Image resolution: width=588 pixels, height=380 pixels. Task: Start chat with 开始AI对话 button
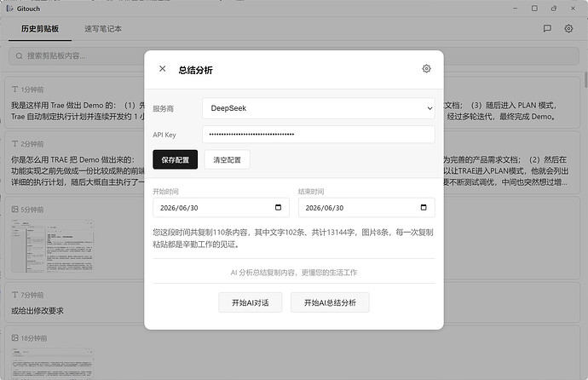(x=251, y=302)
